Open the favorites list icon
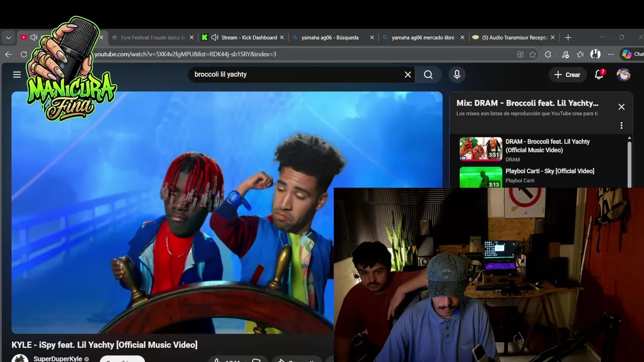This screenshot has width=644, height=362. (580, 54)
